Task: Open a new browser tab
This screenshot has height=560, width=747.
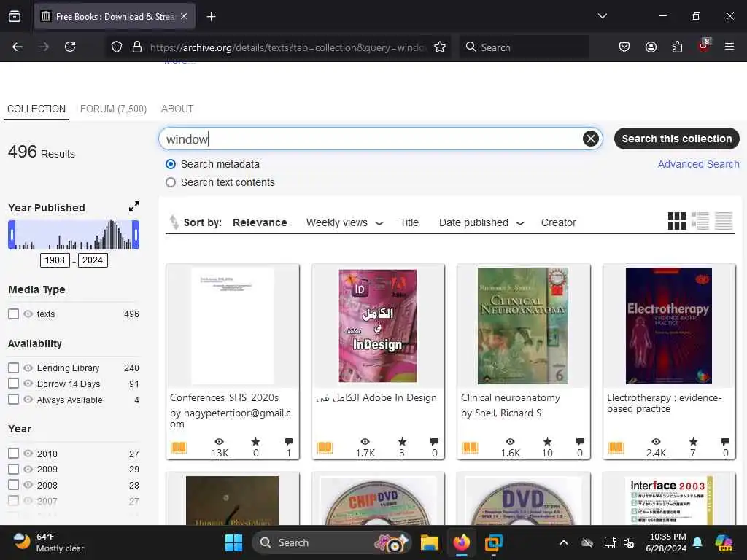Action: pyautogui.click(x=211, y=17)
